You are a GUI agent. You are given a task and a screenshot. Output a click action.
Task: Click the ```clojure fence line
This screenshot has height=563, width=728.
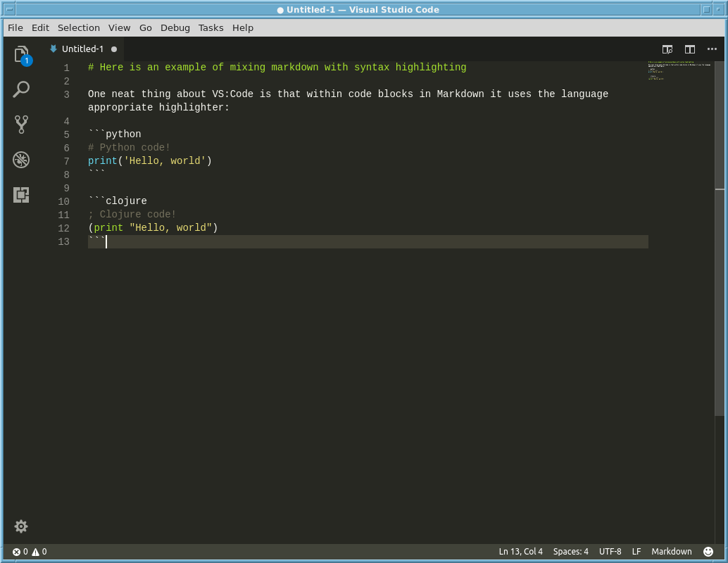pos(118,201)
